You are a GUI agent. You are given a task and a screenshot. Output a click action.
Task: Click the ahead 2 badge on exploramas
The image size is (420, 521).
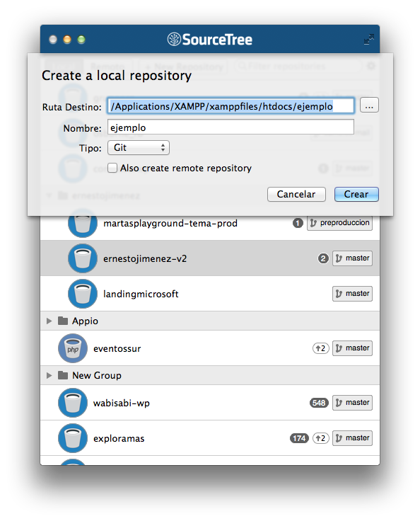321,438
